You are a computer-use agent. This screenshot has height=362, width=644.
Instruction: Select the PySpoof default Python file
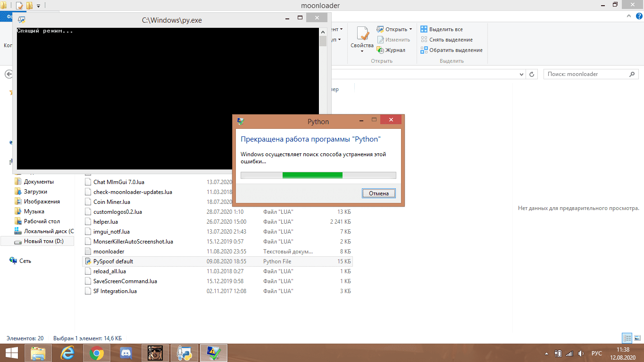point(217,261)
